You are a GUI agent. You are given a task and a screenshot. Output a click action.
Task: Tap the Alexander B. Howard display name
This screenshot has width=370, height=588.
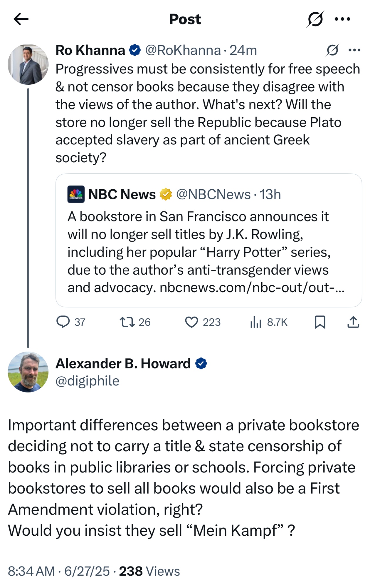click(123, 364)
